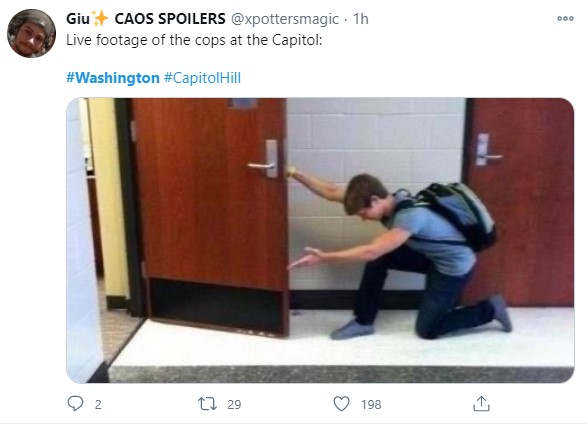Visit the @xpottersmagic handle

(285, 19)
